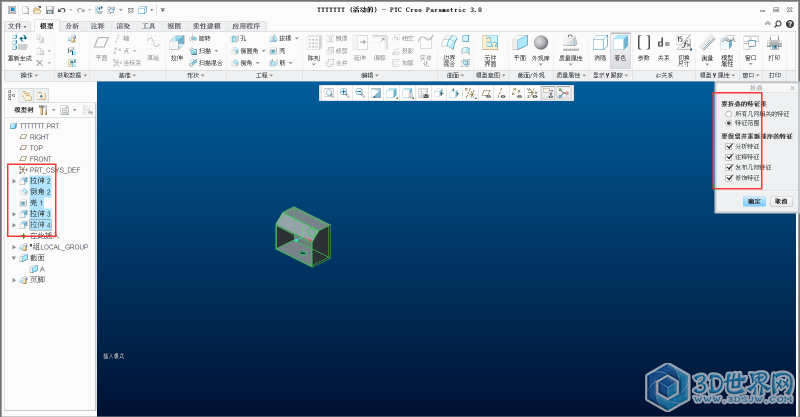The height and width of the screenshot is (417, 800).
Task: Click the Extrude (拉伸) tool in ribbon
Action: (177, 49)
